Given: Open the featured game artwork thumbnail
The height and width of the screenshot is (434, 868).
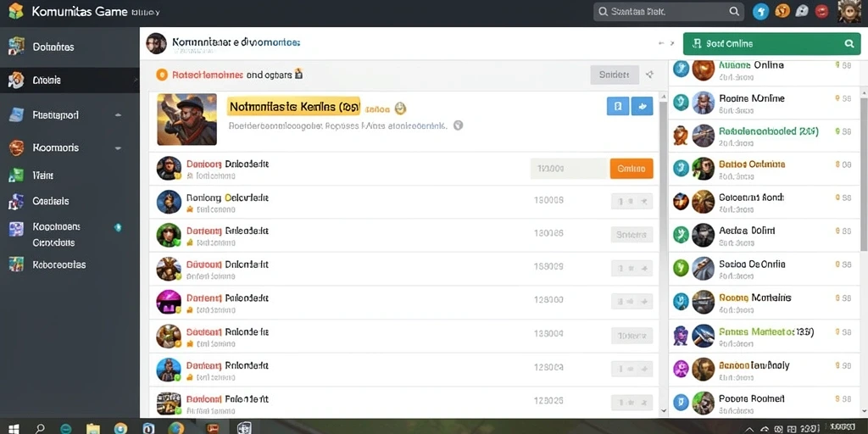Looking at the screenshot, I should point(186,119).
